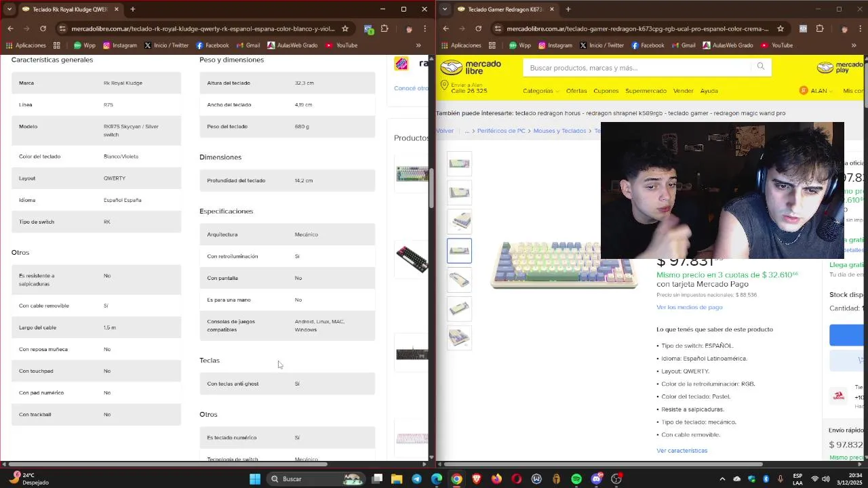Viewport: 868px width, 488px height.
Task: Expand the Categorías dropdown menu
Action: click(x=540, y=91)
